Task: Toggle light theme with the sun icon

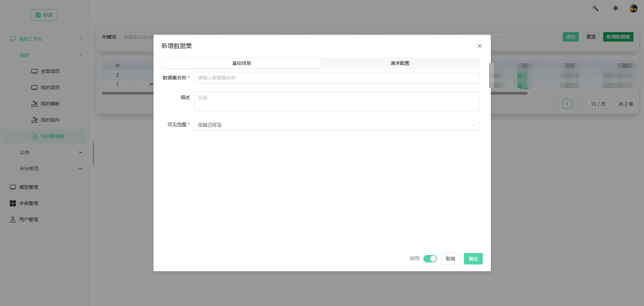Action: [x=616, y=8]
